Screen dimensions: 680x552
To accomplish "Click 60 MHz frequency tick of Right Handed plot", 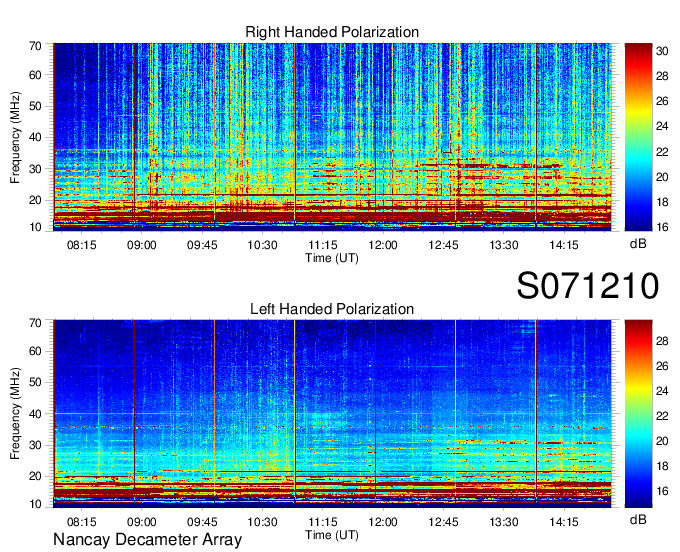I will coord(35,75).
